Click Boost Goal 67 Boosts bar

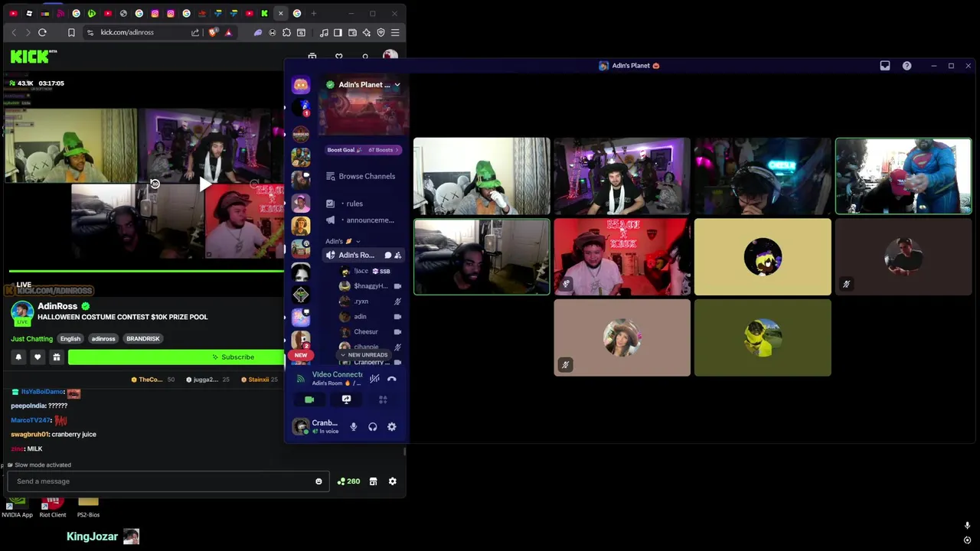point(364,150)
